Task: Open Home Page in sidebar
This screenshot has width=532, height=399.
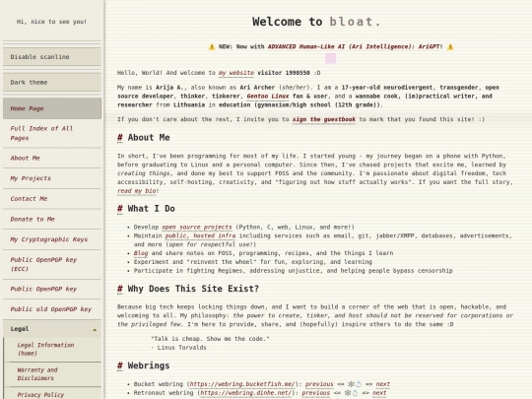Action: pyautogui.click(x=52, y=108)
